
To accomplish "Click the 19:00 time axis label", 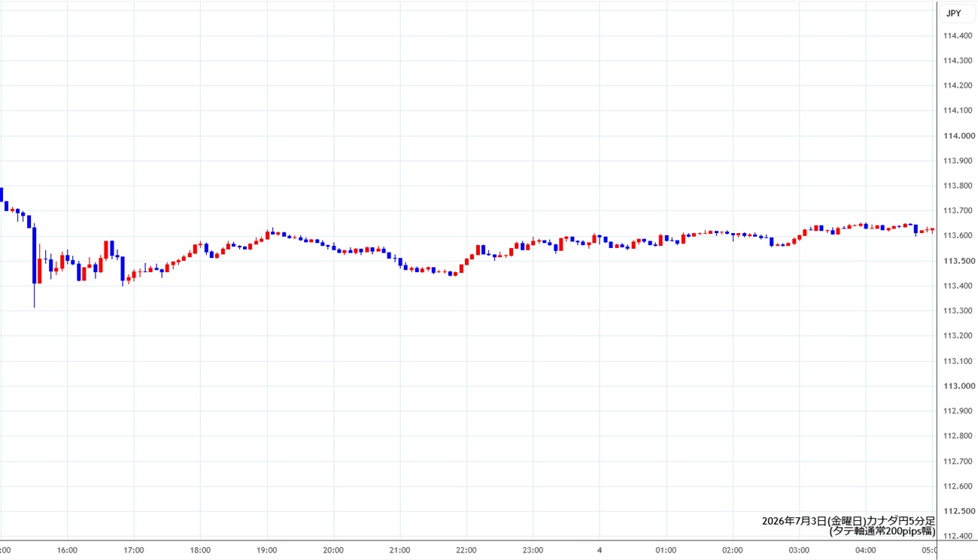I will (267, 550).
